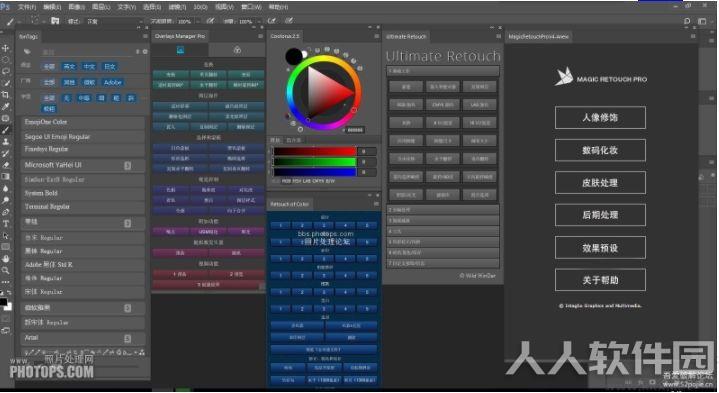Select the Eyedropper tool
This screenshot has width=719, height=393.
pyautogui.click(x=6, y=106)
